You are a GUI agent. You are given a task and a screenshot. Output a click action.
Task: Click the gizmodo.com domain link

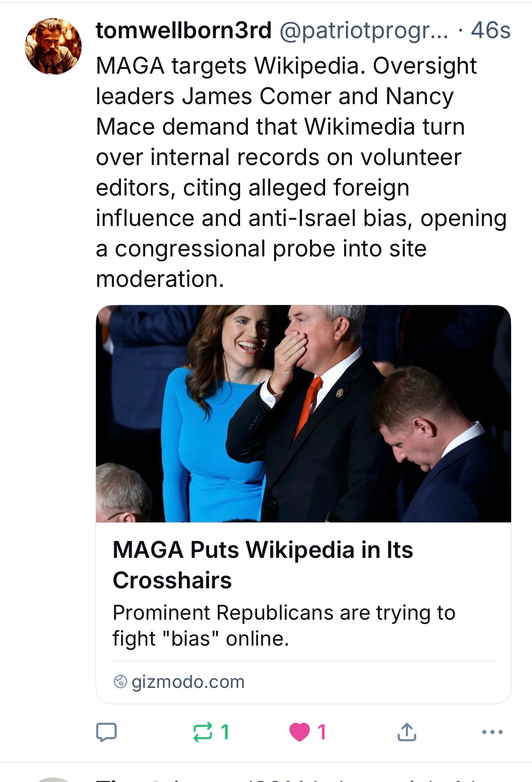188,682
